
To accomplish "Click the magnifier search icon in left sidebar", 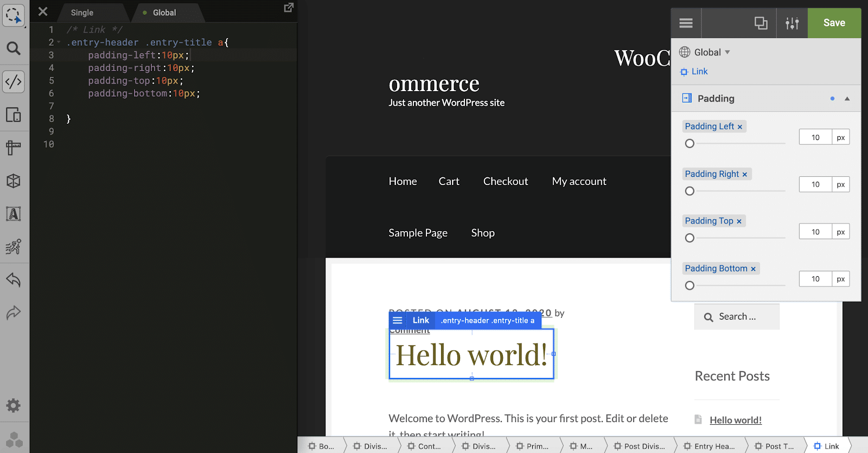I will click(14, 49).
